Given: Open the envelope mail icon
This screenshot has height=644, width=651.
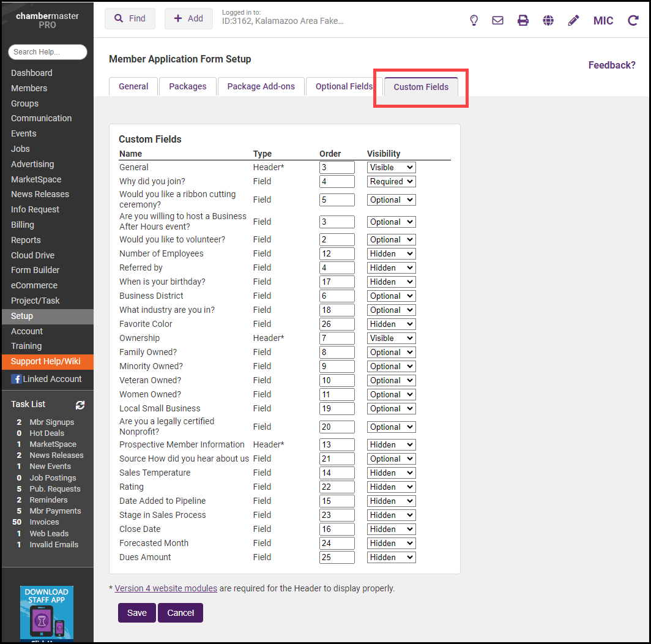Looking at the screenshot, I should [497, 20].
